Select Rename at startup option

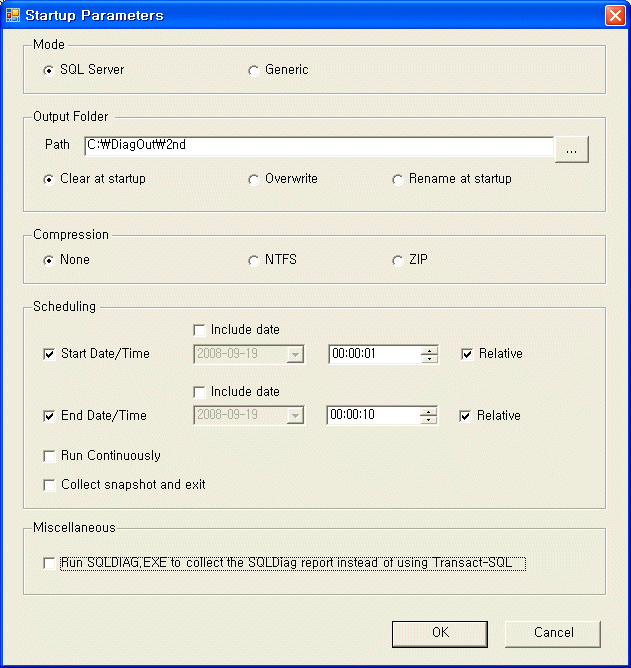398,179
